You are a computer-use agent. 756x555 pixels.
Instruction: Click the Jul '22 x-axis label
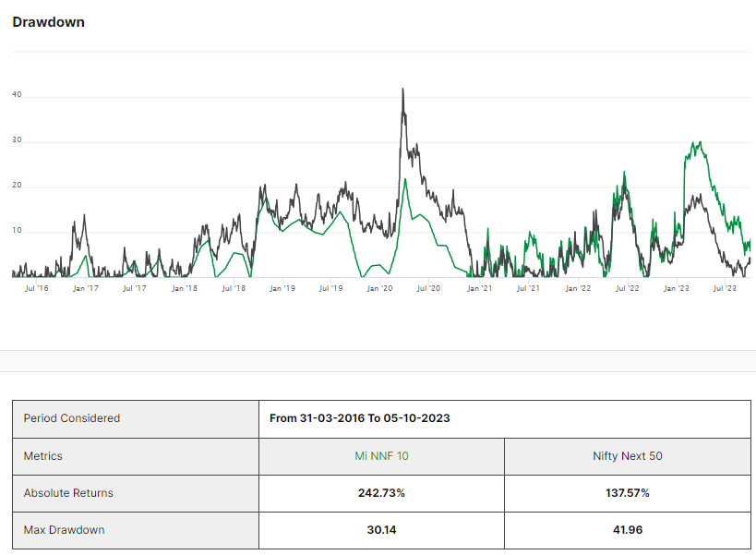pos(628,288)
